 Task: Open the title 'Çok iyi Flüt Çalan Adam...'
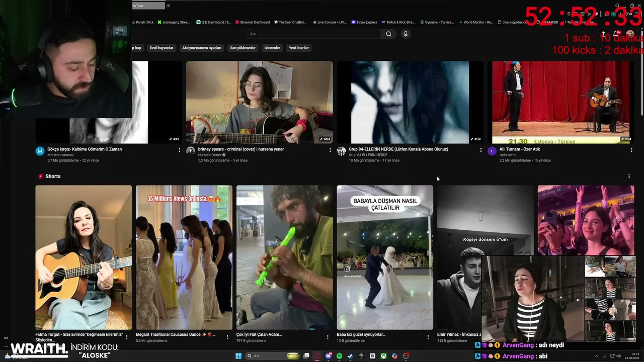click(x=259, y=334)
